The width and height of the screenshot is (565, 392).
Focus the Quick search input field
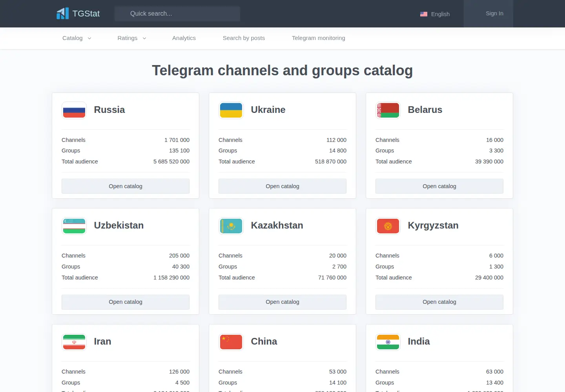[177, 14]
